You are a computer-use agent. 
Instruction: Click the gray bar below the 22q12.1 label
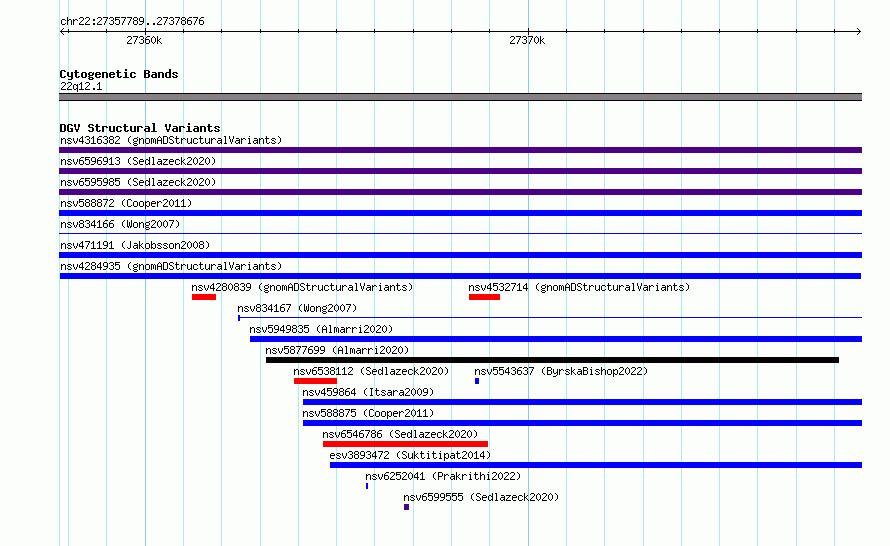pos(460,97)
